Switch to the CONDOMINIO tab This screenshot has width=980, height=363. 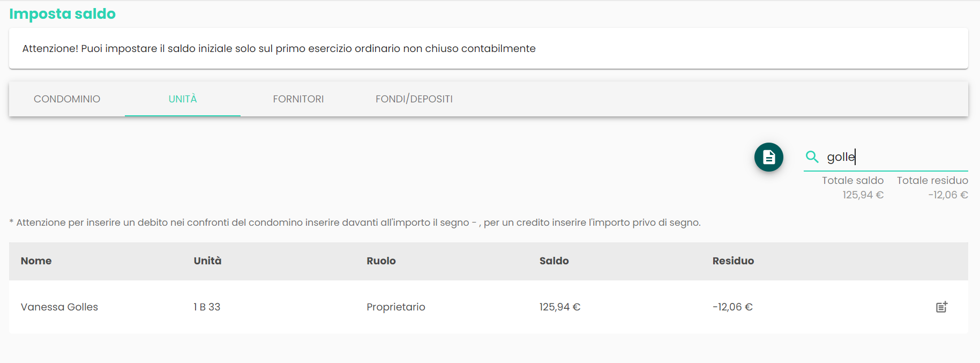coord(67,99)
